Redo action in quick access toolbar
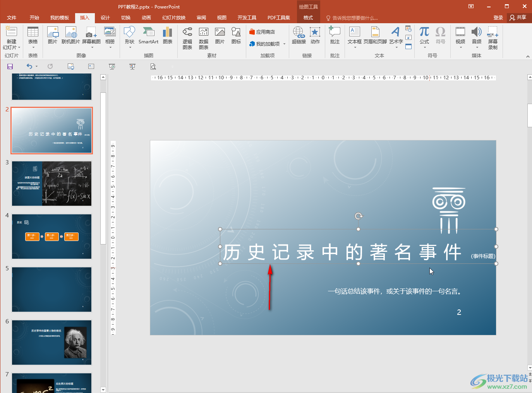The width and height of the screenshot is (532, 393). tap(50, 67)
